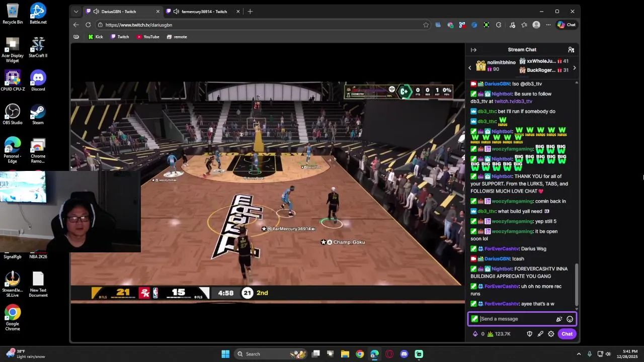Viewport: 644px width, 362px height.
Task: Open the remote bookmark
Action: (177, 37)
